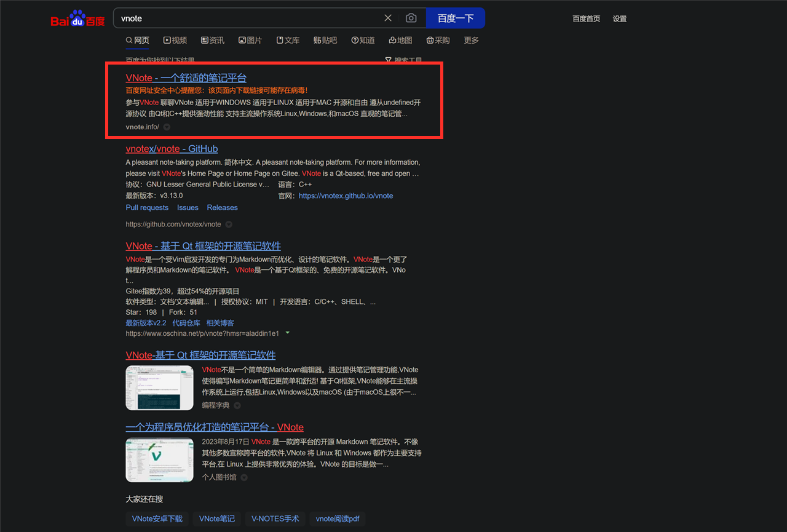Click the Baidu logo
This screenshot has height=532, width=787.
[x=77, y=18]
